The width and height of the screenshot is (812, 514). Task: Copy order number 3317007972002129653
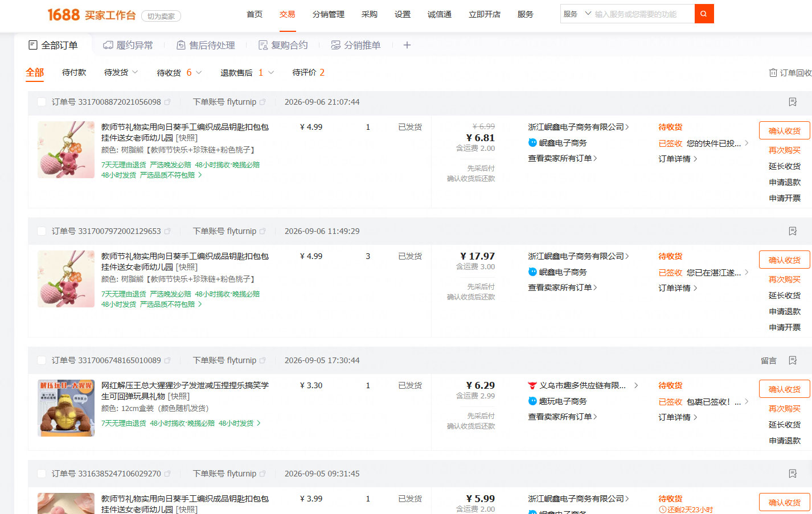(x=167, y=232)
